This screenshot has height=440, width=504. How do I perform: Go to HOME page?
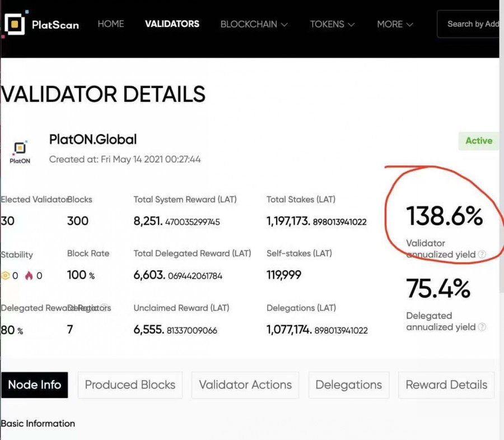(111, 24)
